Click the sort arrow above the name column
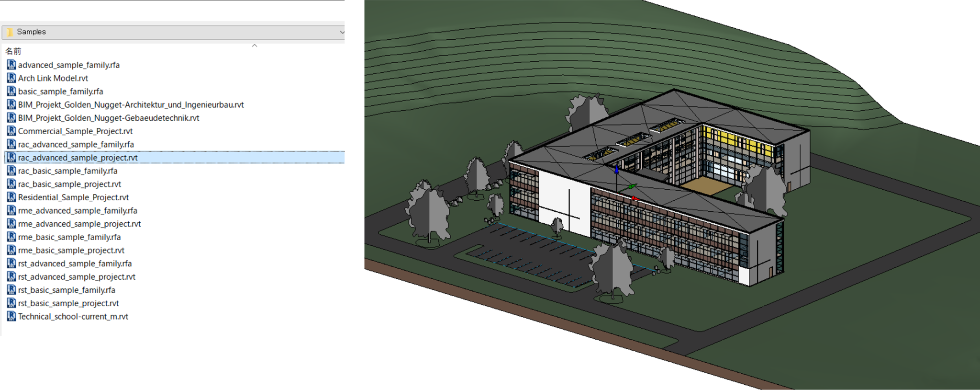This screenshot has width=980, height=390. coord(255,46)
